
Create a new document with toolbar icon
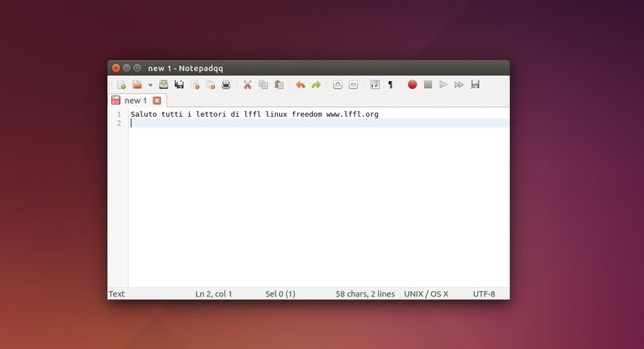tap(122, 85)
